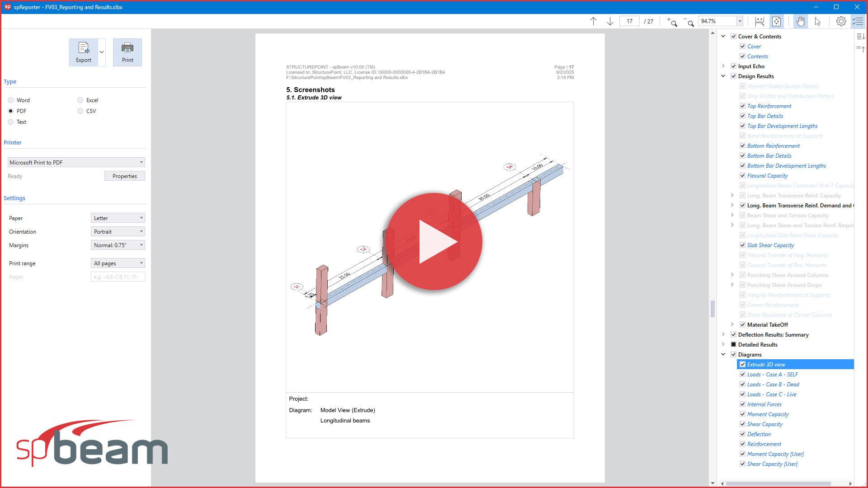This screenshot has height=488, width=868.
Task: Open report settings gear icon
Action: [841, 21]
